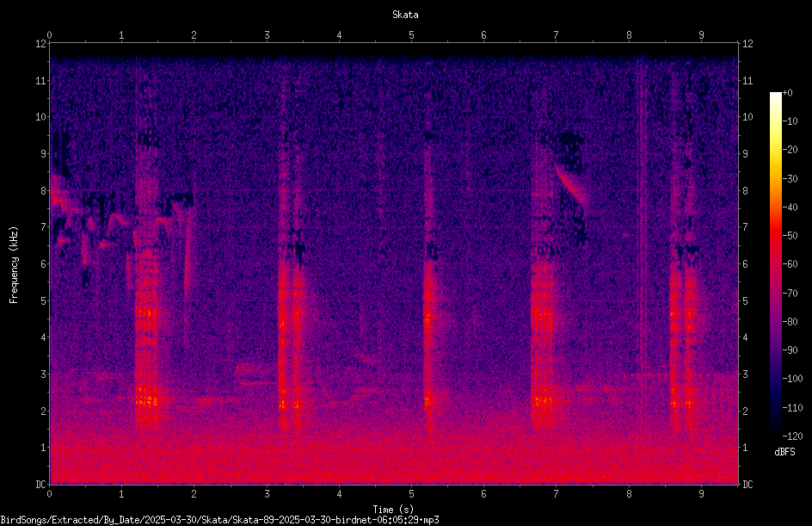The image size is (812, 526).
Task: Click "4" on the bottom time axis
Action: click(x=339, y=494)
